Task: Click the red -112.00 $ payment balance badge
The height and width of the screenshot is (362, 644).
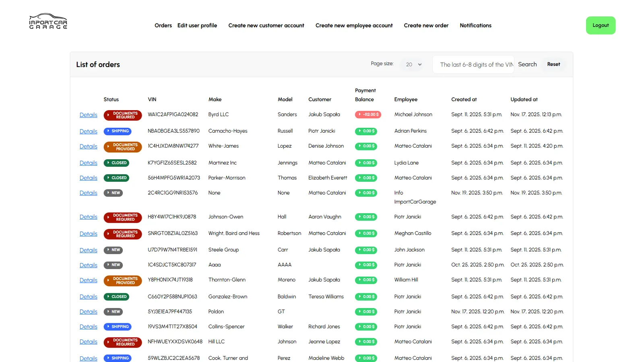Action: [x=368, y=115]
